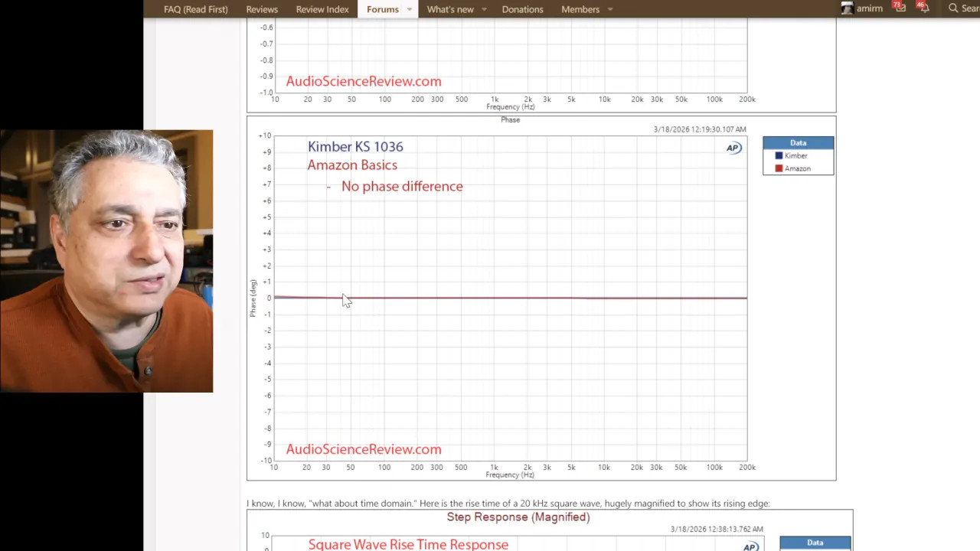
Task: Go to Review Index page
Action: click(322, 9)
